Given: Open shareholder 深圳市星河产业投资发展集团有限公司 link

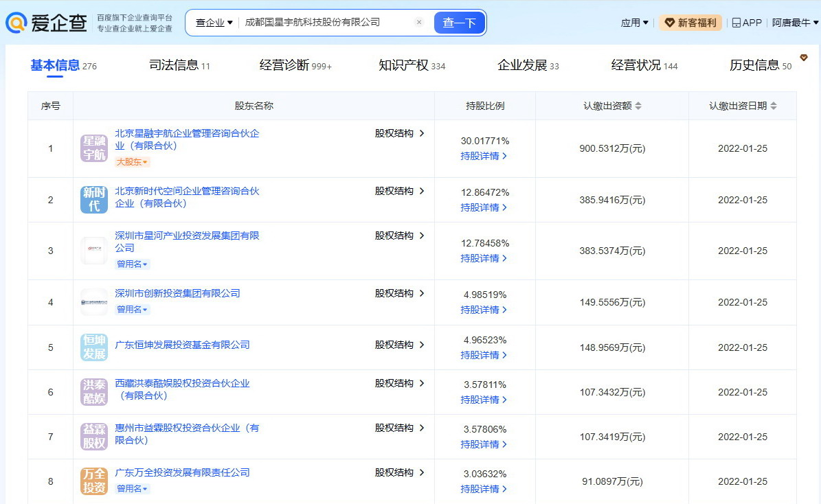Looking at the screenshot, I should pos(187,241).
